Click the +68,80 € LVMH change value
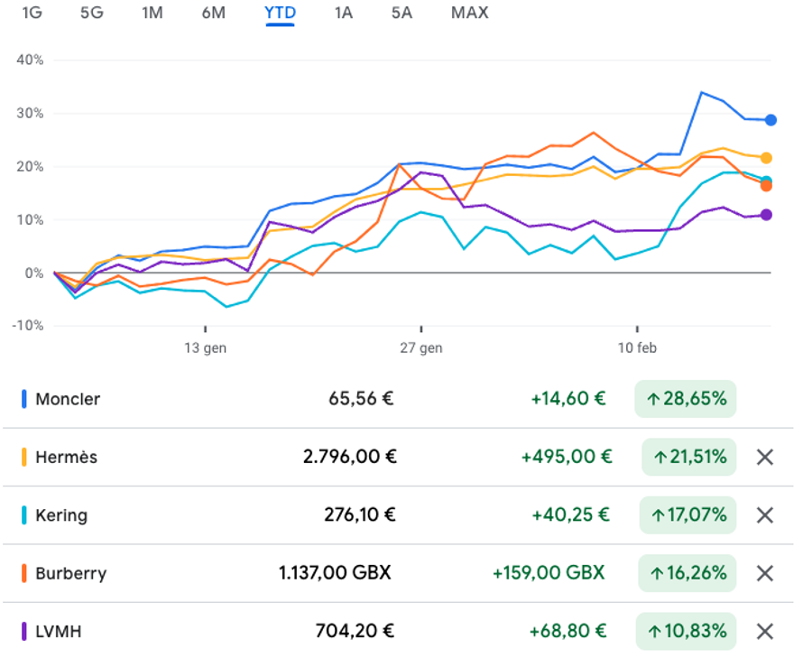The height and width of the screenshot is (658, 812). [567, 631]
